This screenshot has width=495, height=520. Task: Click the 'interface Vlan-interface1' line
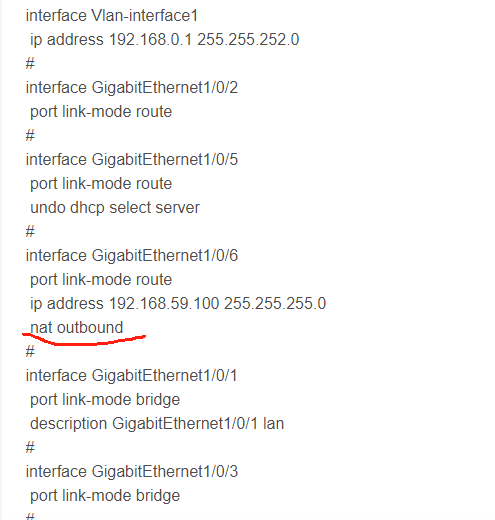(x=112, y=16)
